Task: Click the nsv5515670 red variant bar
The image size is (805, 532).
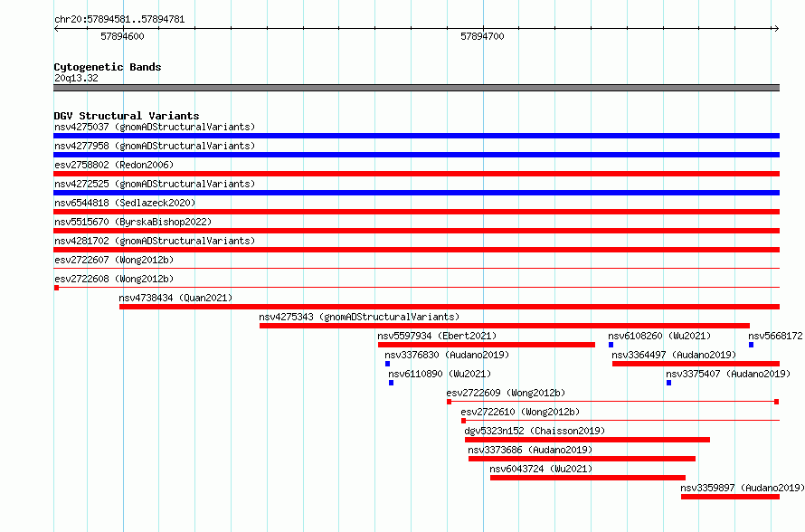Action: point(416,231)
